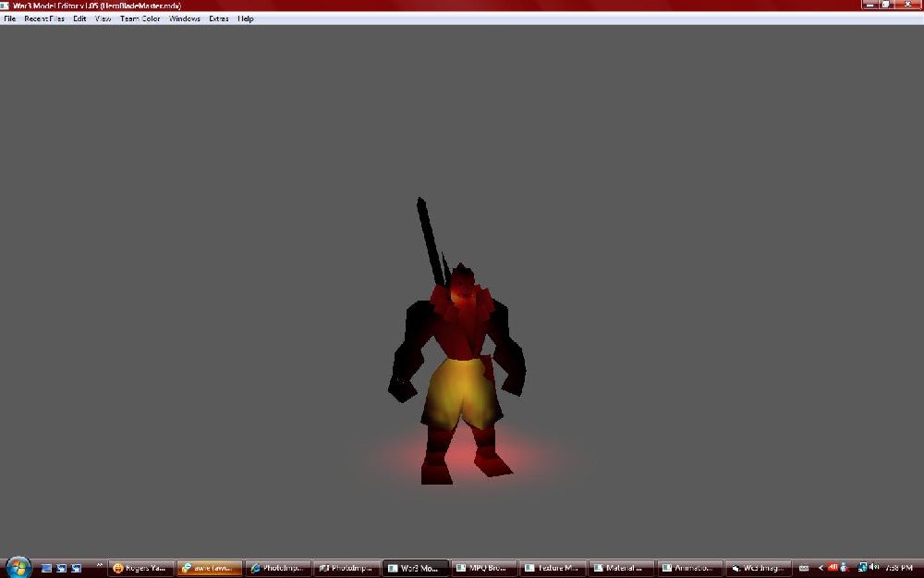Open the View menu

103,18
